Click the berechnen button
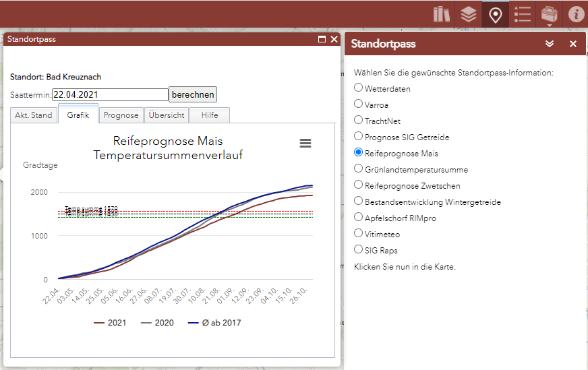588x370 pixels. tap(193, 94)
